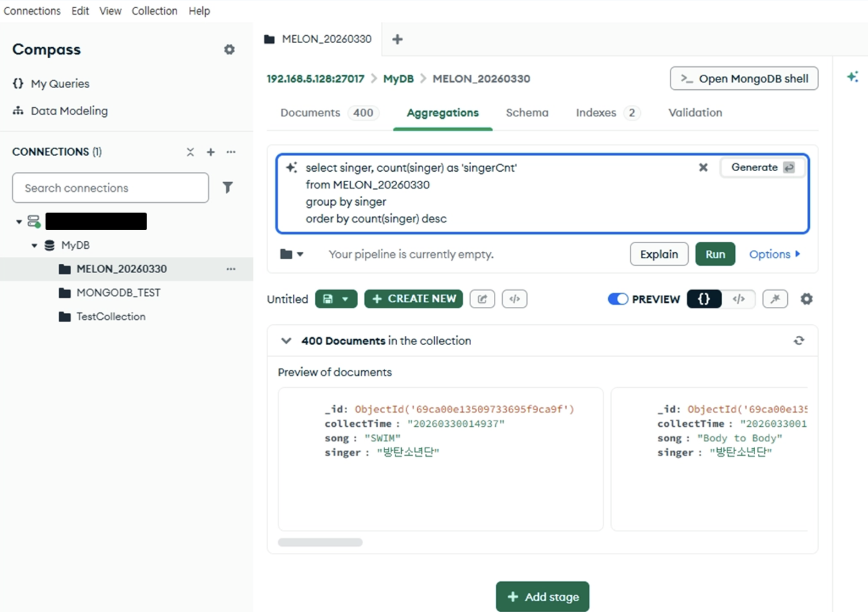
Task: Click the collapse all connections icon
Action: (x=190, y=152)
